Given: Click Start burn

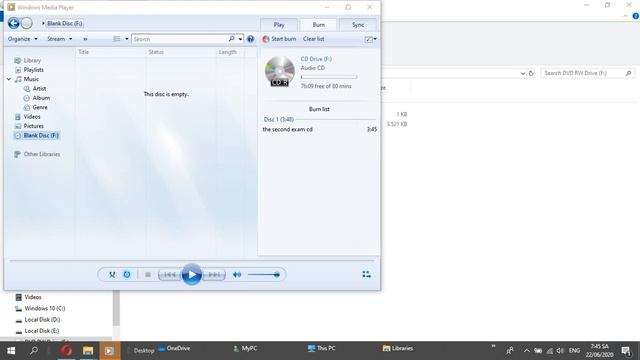Looking at the screenshot, I should (280, 39).
